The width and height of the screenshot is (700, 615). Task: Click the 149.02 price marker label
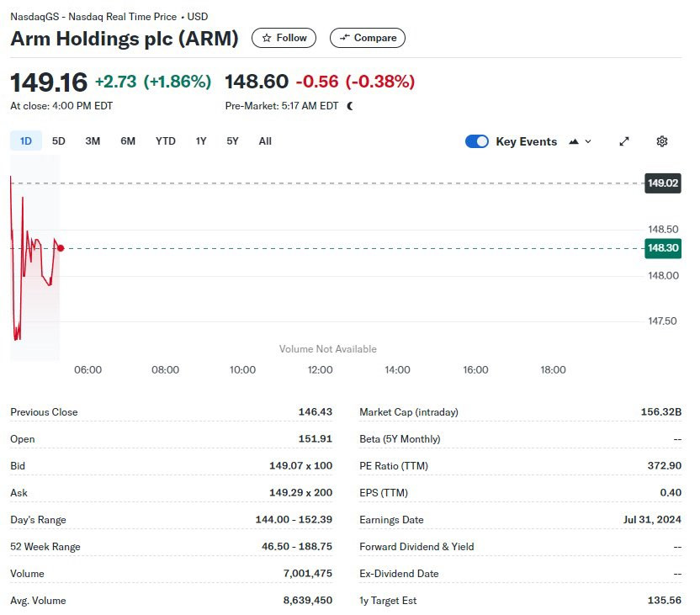[662, 183]
